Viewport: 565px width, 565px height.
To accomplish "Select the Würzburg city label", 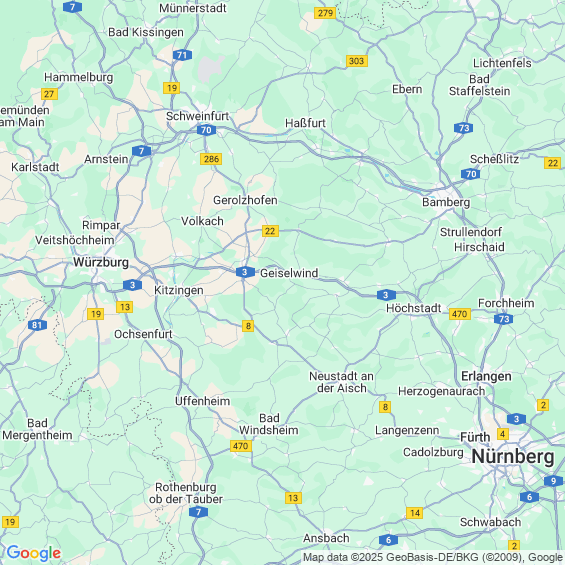I will (x=101, y=262).
